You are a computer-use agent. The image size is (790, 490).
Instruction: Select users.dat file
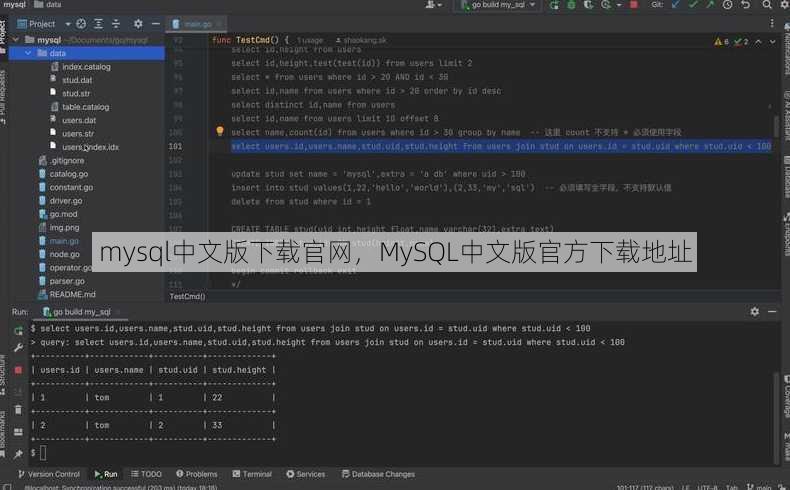(79, 120)
